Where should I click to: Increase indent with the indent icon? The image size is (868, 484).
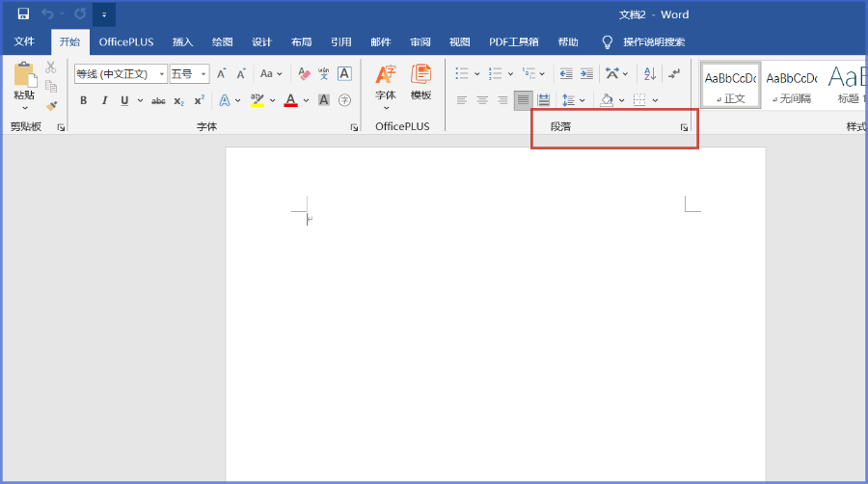586,74
